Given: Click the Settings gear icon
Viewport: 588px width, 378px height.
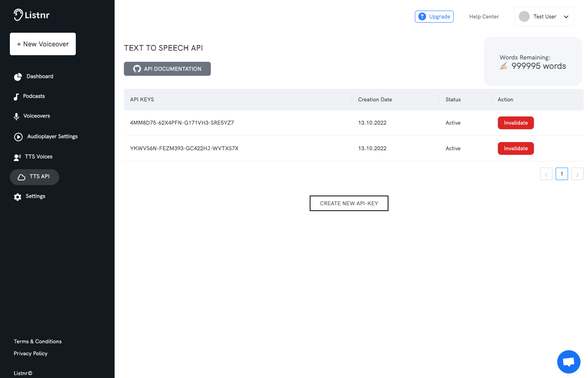Looking at the screenshot, I should [x=17, y=197].
